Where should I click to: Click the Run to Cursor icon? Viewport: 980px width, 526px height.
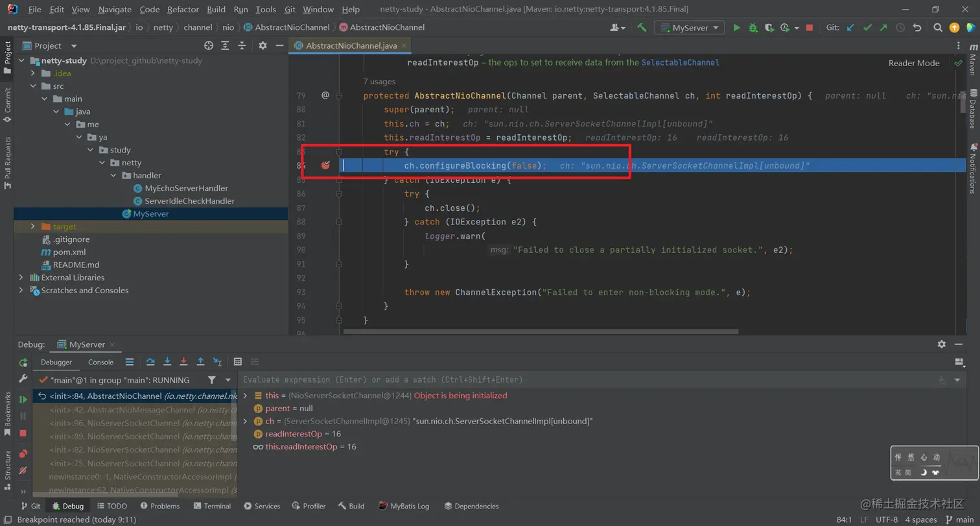click(x=217, y=362)
